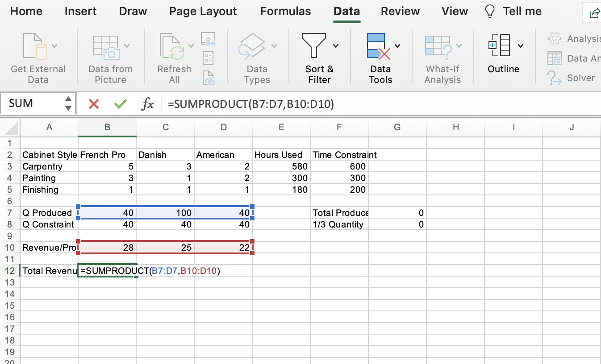
Task: Click the Data Tools icon
Action: [379, 46]
